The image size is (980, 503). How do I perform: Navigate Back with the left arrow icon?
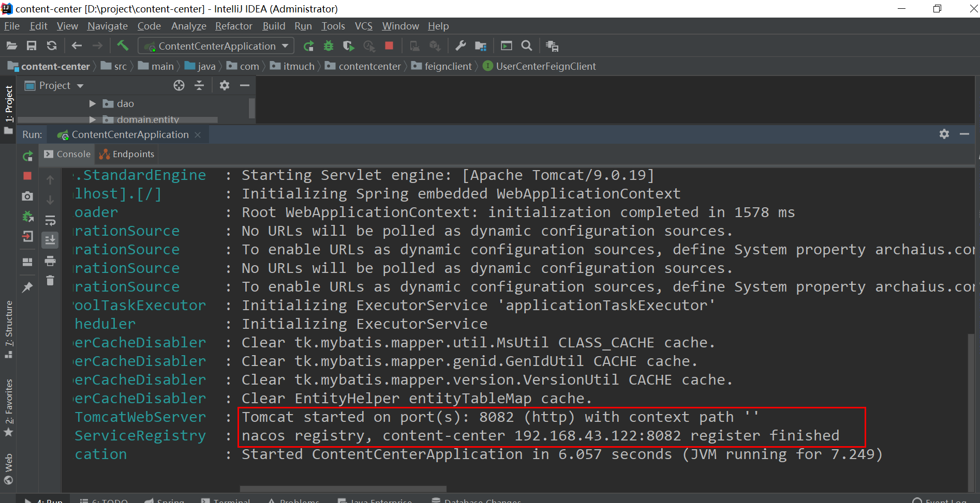[x=77, y=46]
